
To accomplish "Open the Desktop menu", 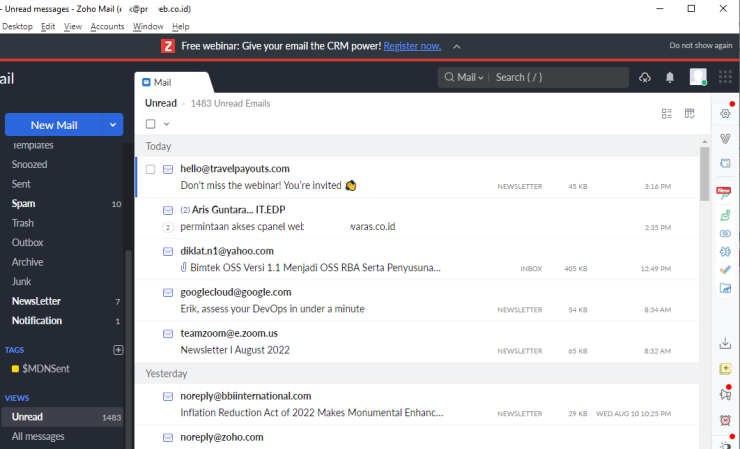I will pyautogui.click(x=17, y=26).
